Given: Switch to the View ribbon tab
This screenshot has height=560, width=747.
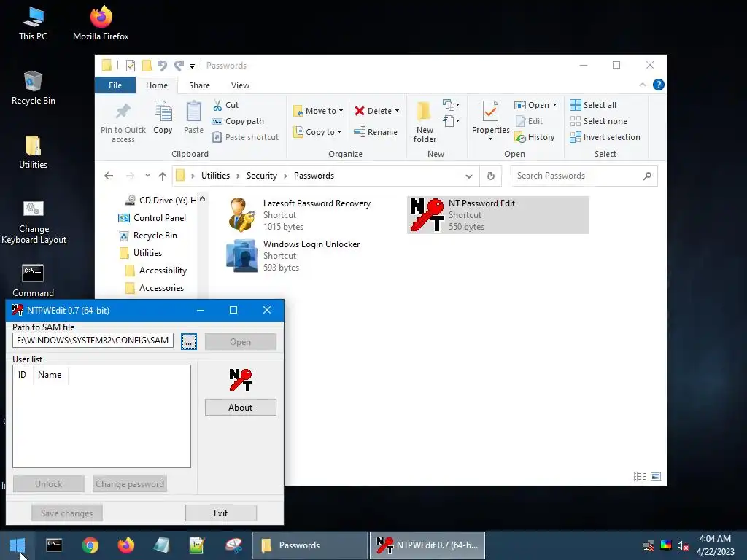Looking at the screenshot, I should tap(240, 85).
